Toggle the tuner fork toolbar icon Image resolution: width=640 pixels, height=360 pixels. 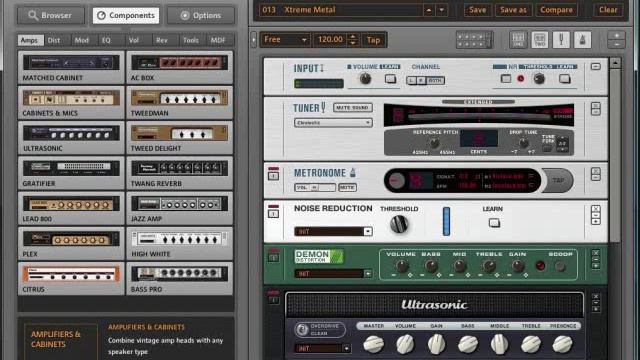click(561, 40)
